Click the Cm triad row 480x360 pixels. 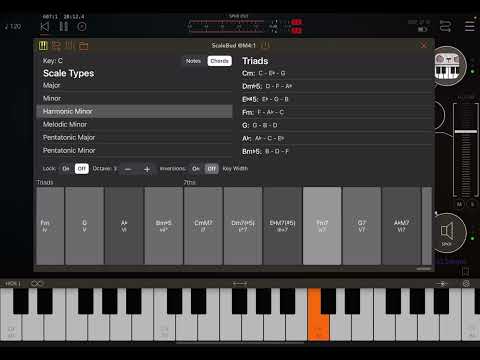tap(337, 73)
